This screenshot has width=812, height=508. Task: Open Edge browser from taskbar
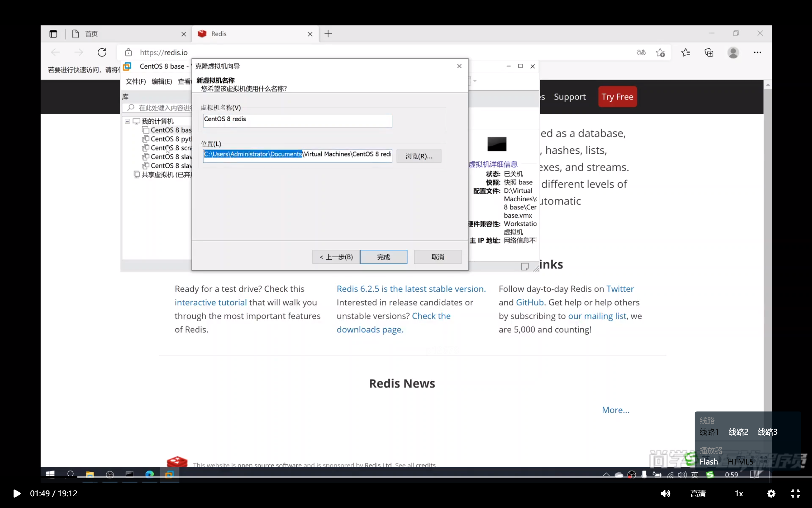pyautogui.click(x=149, y=474)
